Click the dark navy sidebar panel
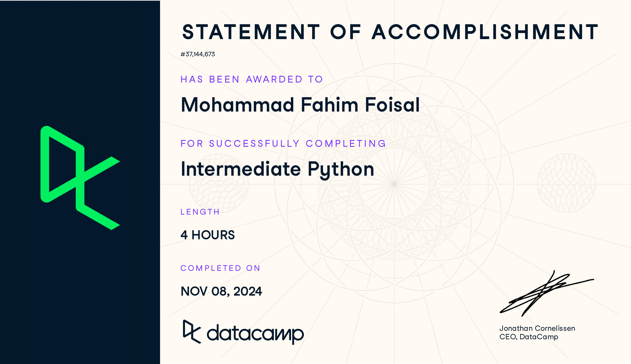Screen dimensions: 631x364 [x=80, y=182]
